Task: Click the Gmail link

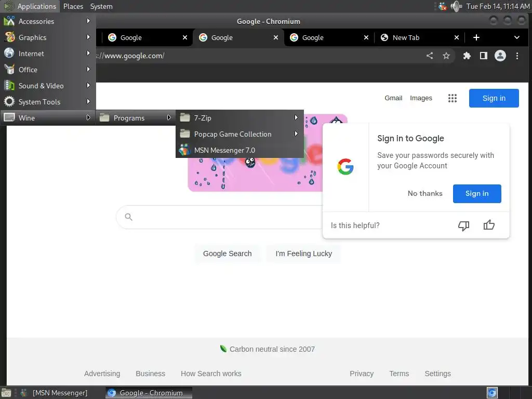Action: (x=393, y=98)
